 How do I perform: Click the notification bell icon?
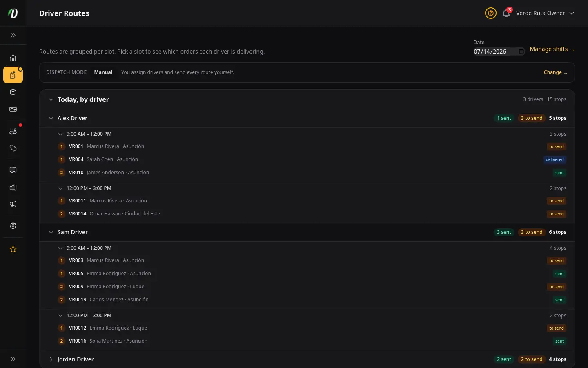tap(506, 13)
